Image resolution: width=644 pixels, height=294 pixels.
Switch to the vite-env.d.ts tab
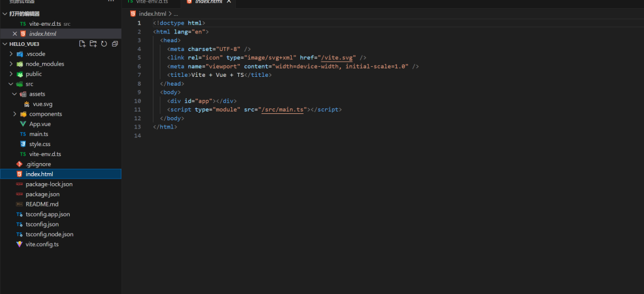pos(152,3)
